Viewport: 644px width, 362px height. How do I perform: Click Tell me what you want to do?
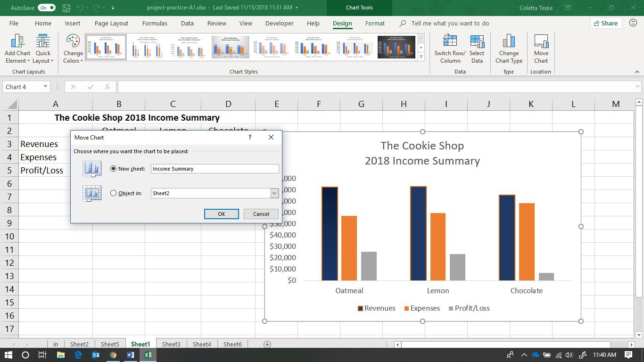[450, 23]
